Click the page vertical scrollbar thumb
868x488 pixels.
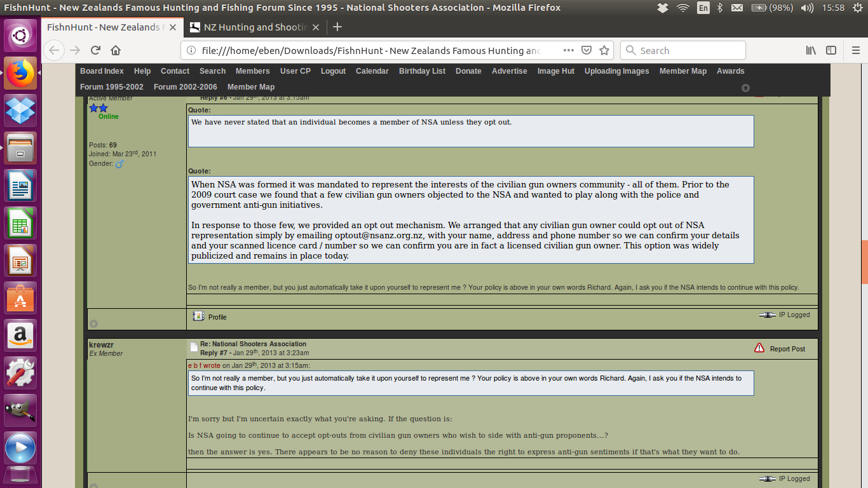(864, 262)
